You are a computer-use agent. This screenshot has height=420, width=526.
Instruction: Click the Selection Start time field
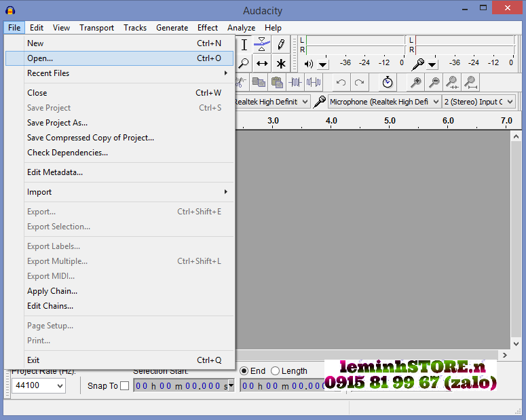click(184, 386)
